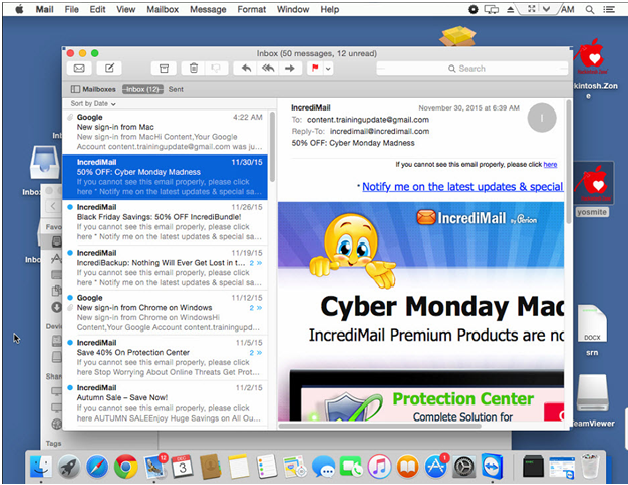Open Launchpad rocket icon in Dock
This screenshot has width=628, height=485.
(x=69, y=467)
